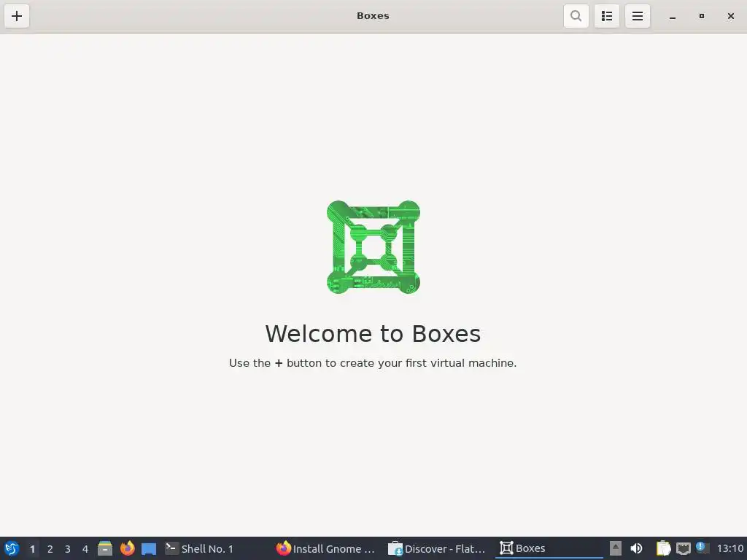The height and width of the screenshot is (560, 747).
Task: Open the Lubuntu start menu
Action: 12,548
